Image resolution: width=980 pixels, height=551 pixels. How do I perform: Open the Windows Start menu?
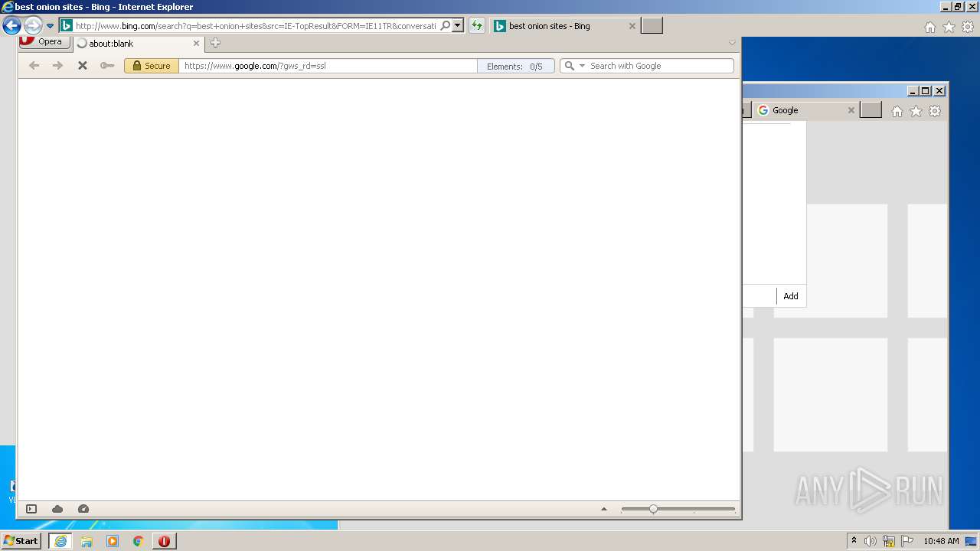[21, 540]
